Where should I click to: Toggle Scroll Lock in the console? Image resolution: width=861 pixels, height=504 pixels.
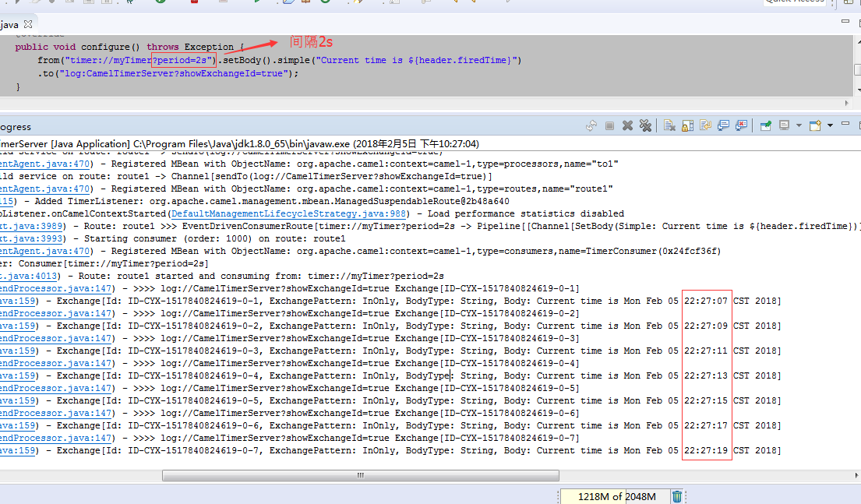pos(687,126)
